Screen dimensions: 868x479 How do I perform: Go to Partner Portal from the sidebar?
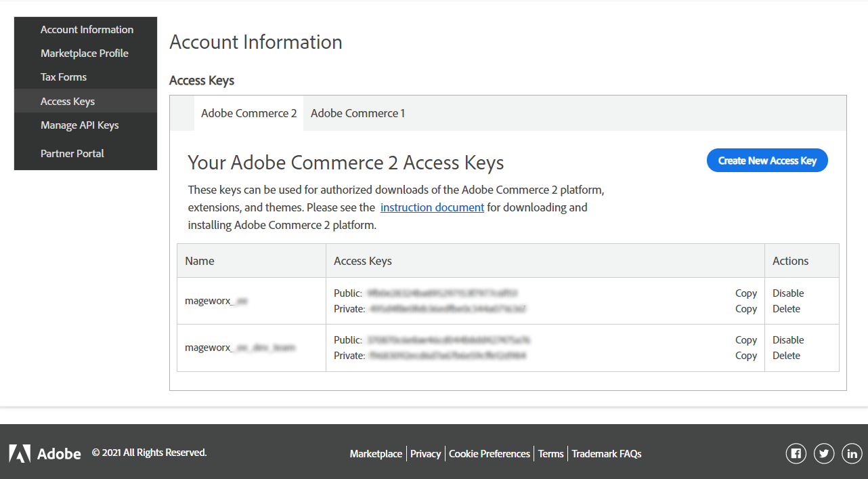click(x=72, y=153)
